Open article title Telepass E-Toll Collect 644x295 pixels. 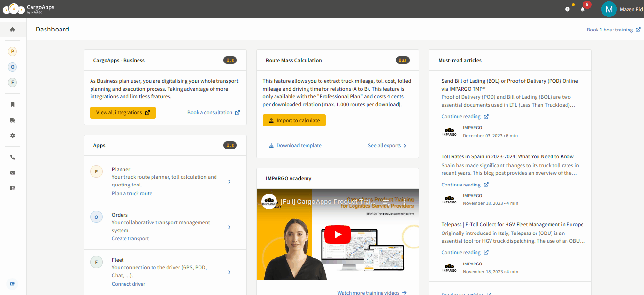click(512, 224)
